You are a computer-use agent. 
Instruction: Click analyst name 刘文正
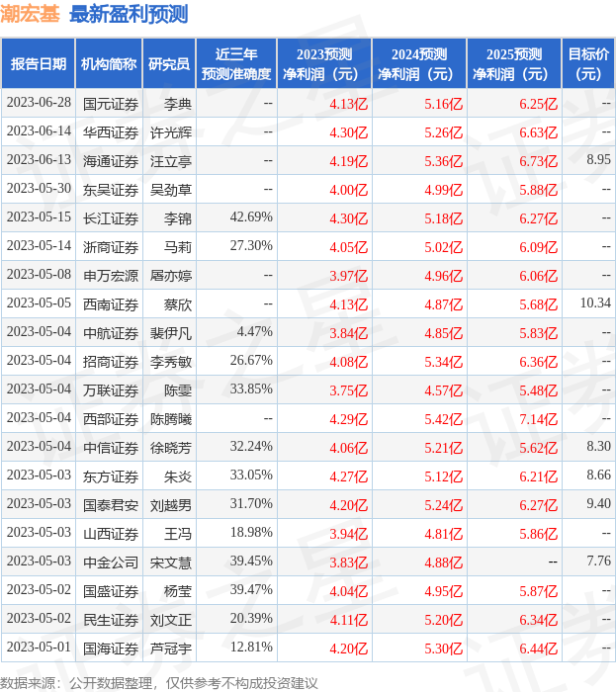171,620
